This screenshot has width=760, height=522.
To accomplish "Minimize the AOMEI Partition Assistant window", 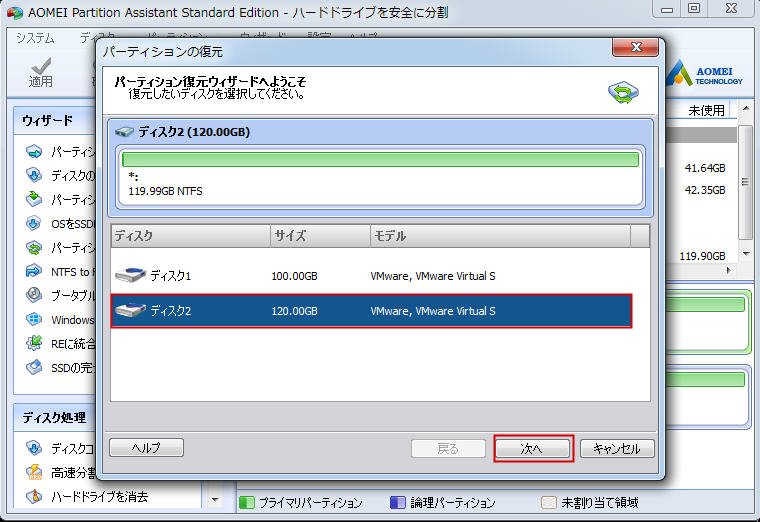I will click(667, 9).
